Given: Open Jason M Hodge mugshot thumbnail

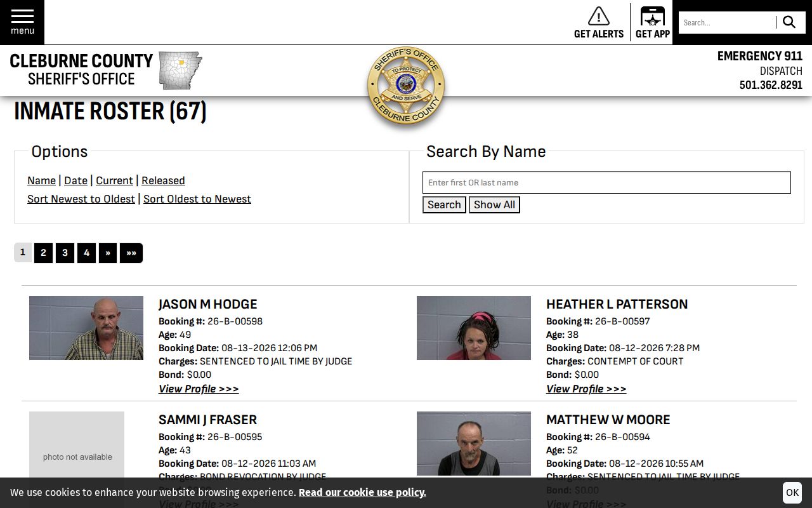Looking at the screenshot, I should point(86,328).
